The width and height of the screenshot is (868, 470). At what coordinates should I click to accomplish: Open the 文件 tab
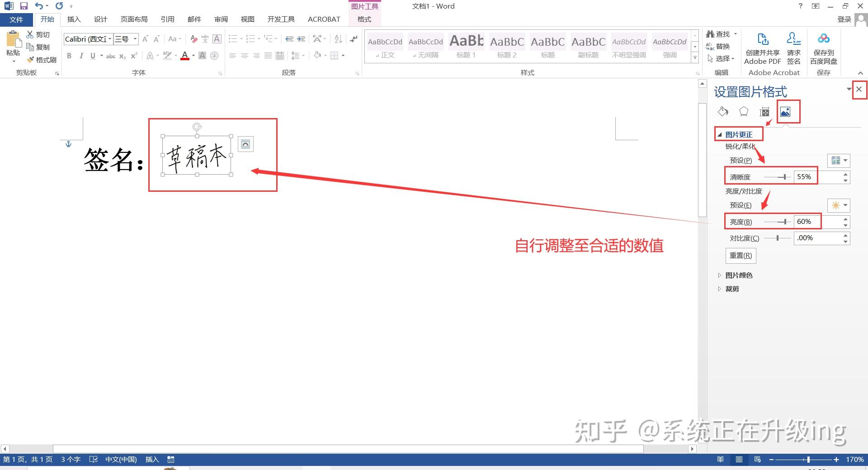(16, 19)
